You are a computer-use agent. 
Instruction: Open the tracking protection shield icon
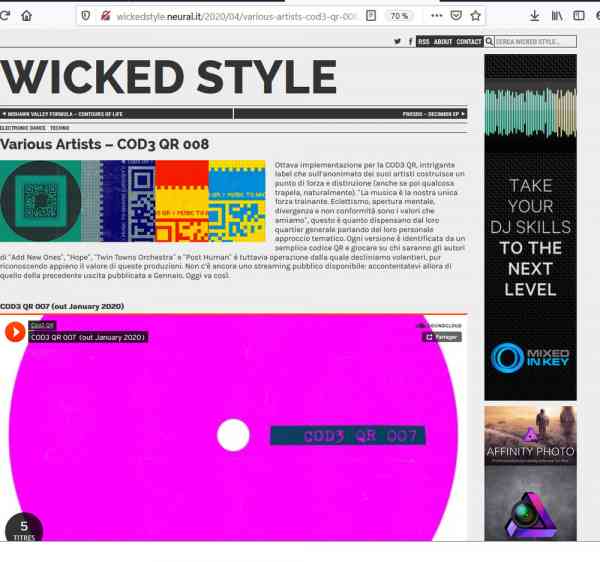click(x=85, y=16)
